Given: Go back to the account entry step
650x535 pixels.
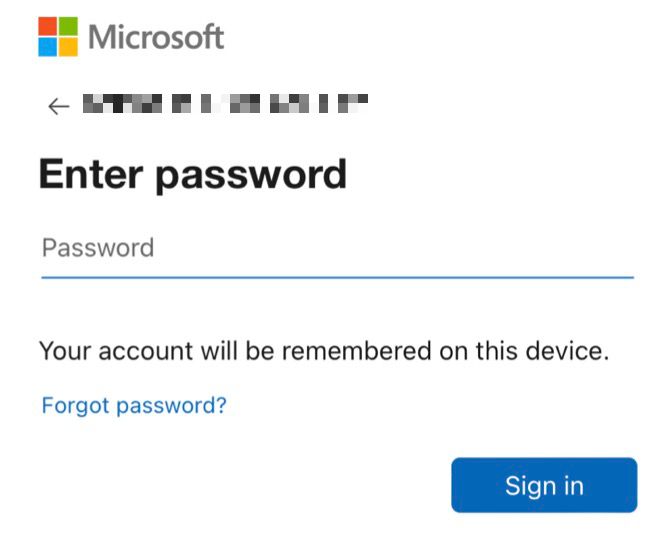Looking at the screenshot, I should [x=58, y=106].
